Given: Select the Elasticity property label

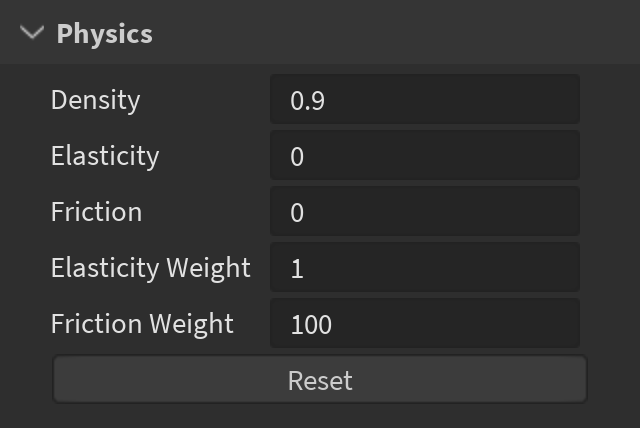Looking at the screenshot, I should [x=105, y=156].
